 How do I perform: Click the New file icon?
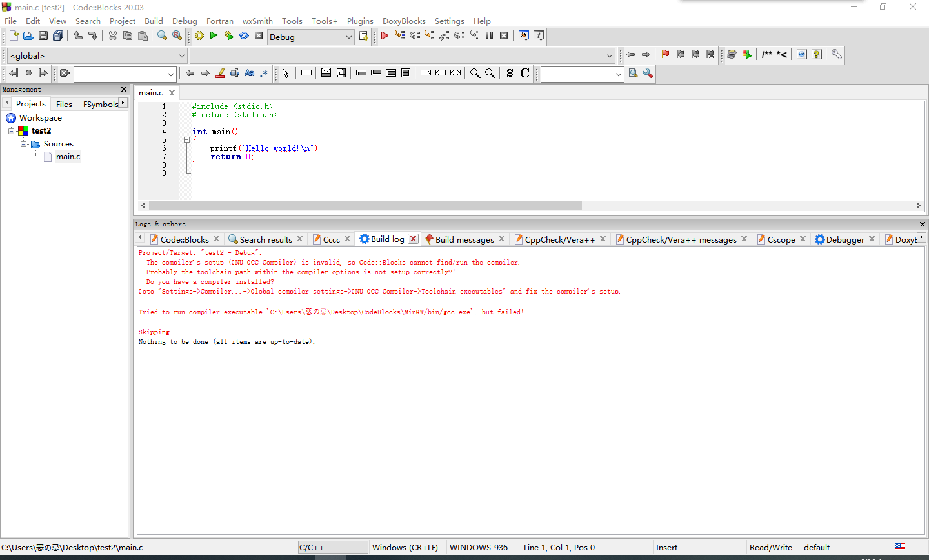(14, 36)
